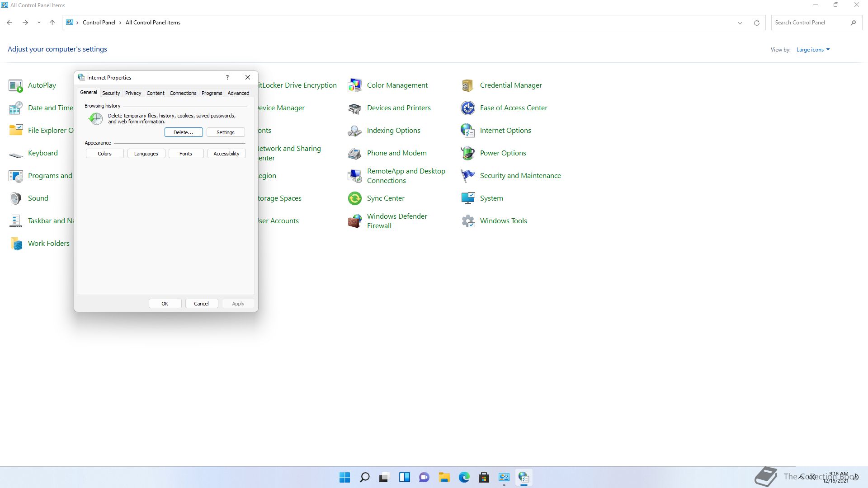Go up one level with Up arrow
Image resolution: width=868 pixels, height=488 pixels.
(52, 23)
